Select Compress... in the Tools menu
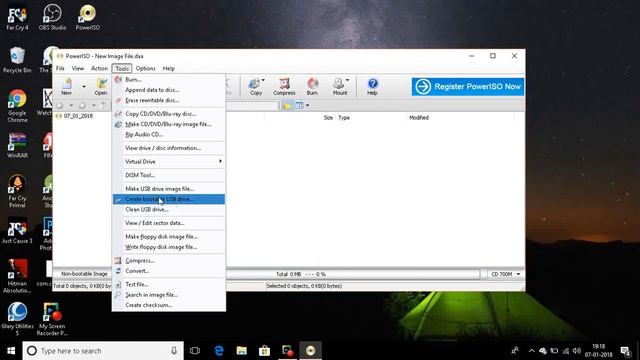 169,260
